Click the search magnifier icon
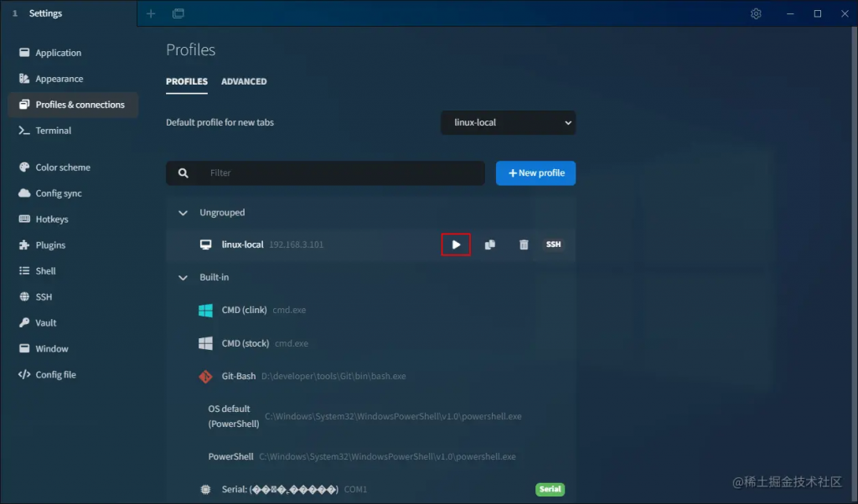This screenshot has height=504, width=858. point(183,172)
